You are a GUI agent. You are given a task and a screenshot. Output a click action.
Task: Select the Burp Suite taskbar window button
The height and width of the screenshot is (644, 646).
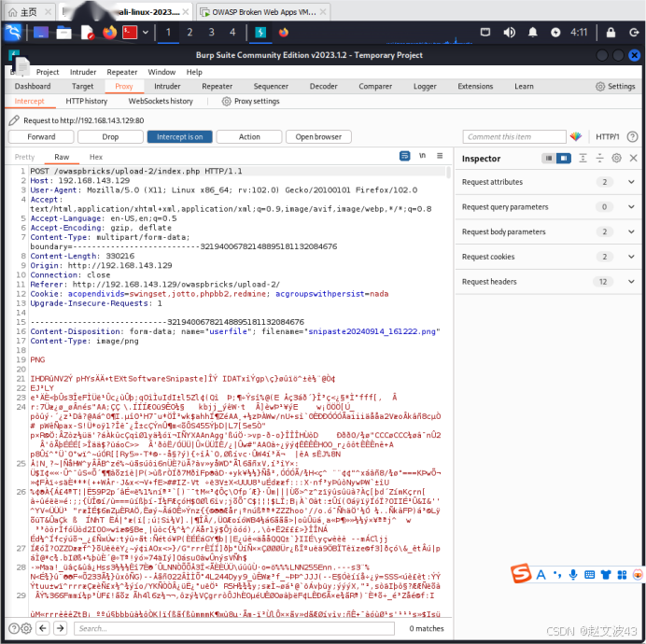260,32
